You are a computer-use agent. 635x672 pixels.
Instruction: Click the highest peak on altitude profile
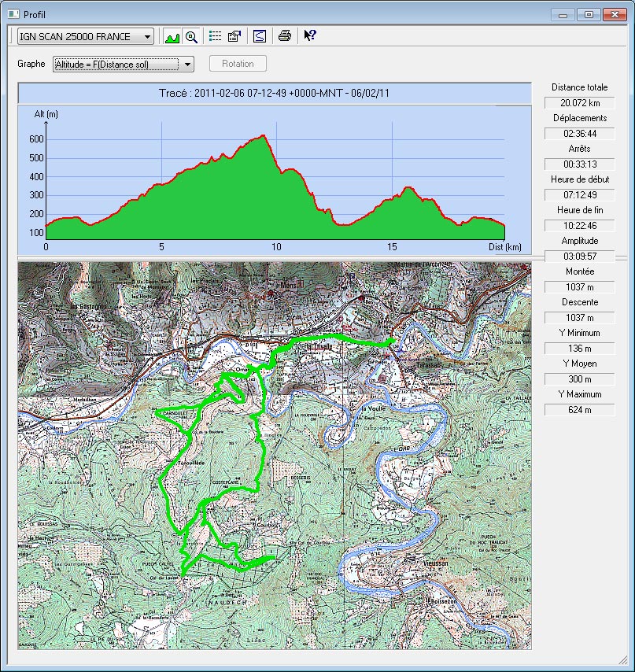coord(265,135)
